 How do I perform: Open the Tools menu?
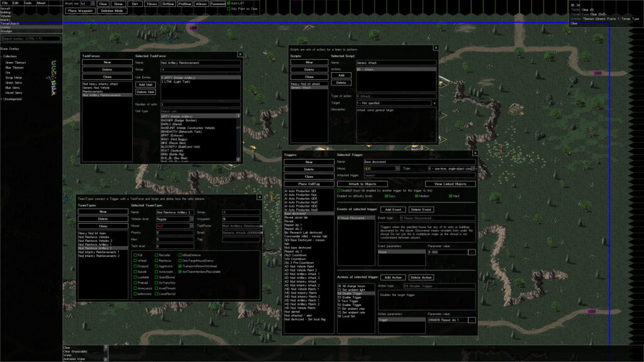(28, 3)
